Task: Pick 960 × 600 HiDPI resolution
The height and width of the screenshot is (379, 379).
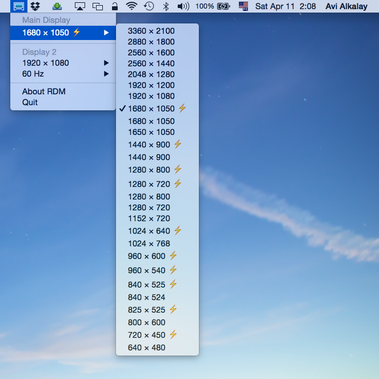Action: 157,256
